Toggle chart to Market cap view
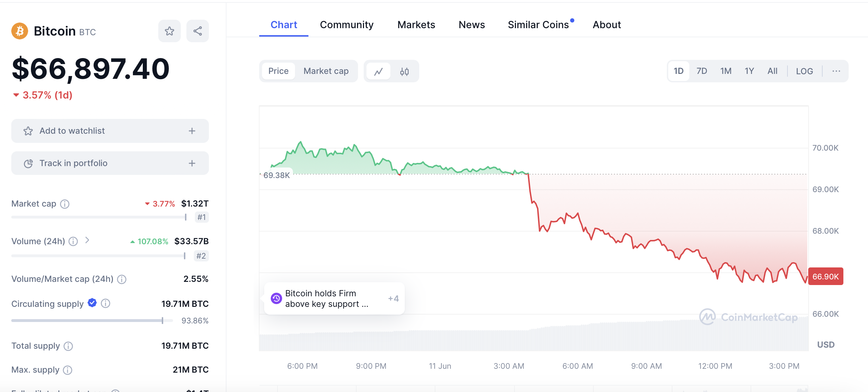Screen dimensions: 868x392 (x=326, y=71)
